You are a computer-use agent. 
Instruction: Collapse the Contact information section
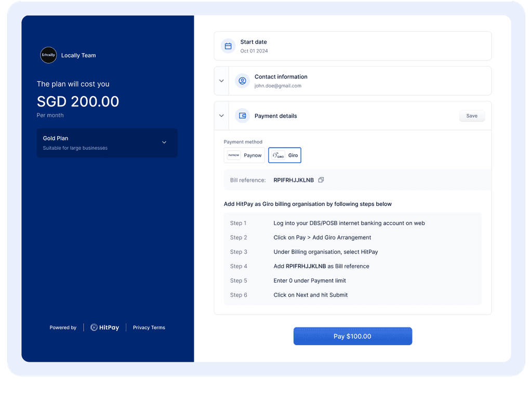tap(221, 81)
